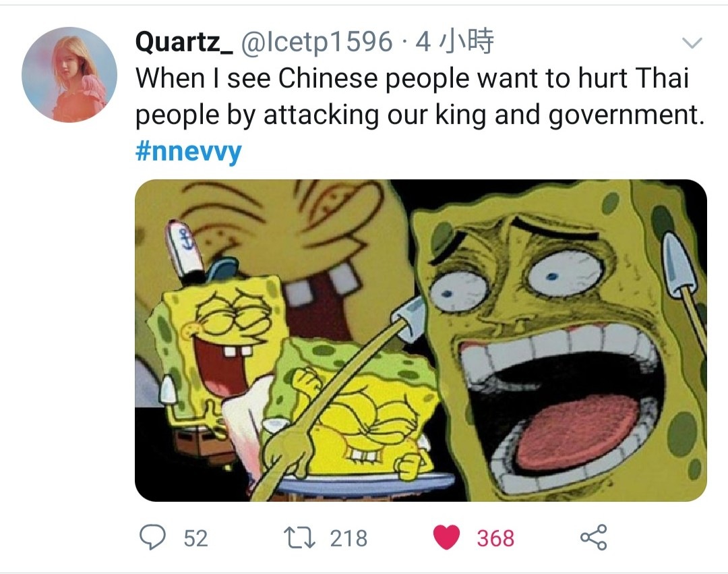View the 52 replies count
The width and height of the screenshot is (728, 574).
point(195,538)
